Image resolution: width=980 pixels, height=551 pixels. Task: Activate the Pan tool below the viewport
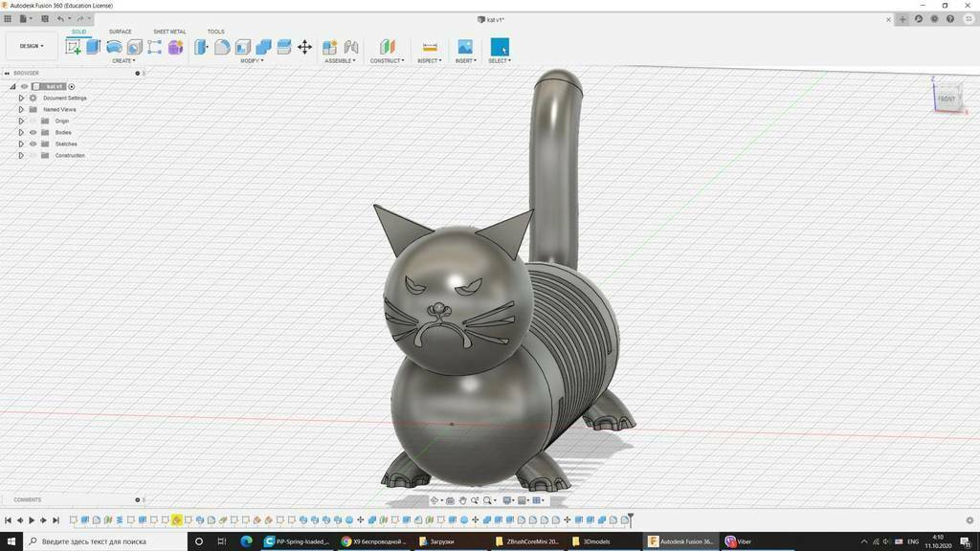463,500
